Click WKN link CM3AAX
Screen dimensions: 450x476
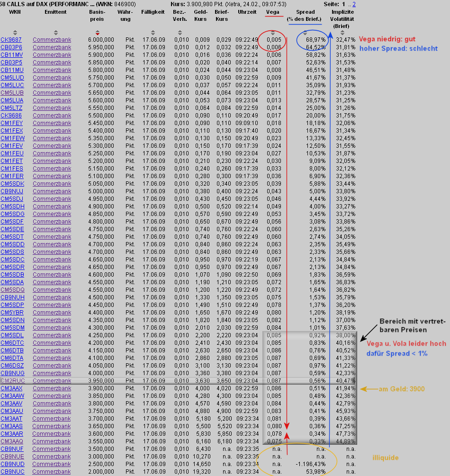12,388
